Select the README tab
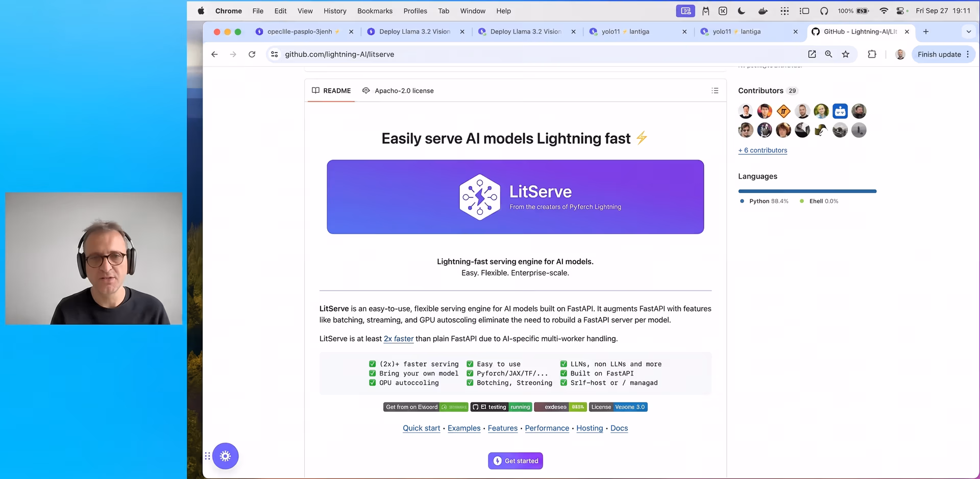The width and height of the screenshot is (980, 479). 332,91
